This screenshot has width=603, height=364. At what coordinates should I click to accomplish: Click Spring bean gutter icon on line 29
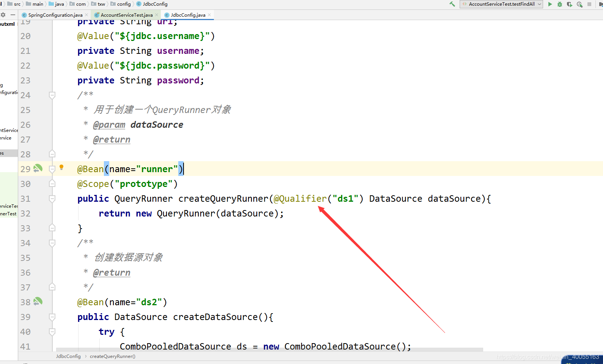[x=38, y=168]
